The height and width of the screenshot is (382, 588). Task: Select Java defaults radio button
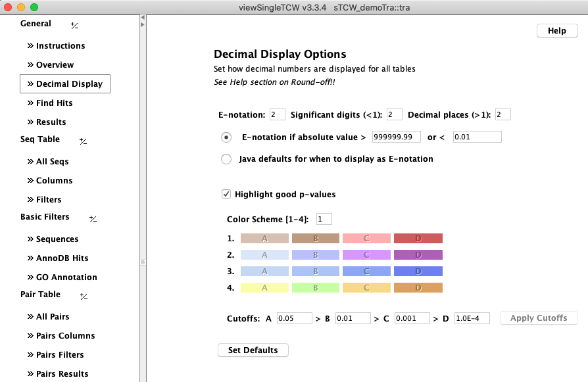coord(226,159)
